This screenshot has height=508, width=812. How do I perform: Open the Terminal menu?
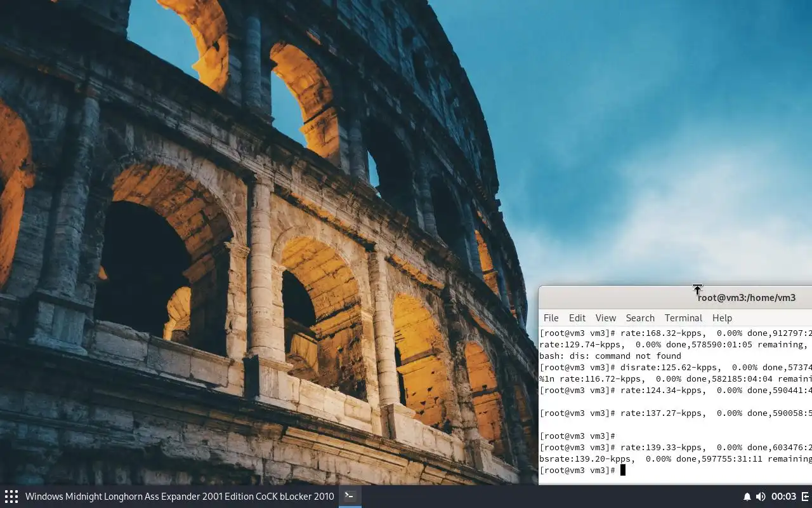tap(683, 318)
